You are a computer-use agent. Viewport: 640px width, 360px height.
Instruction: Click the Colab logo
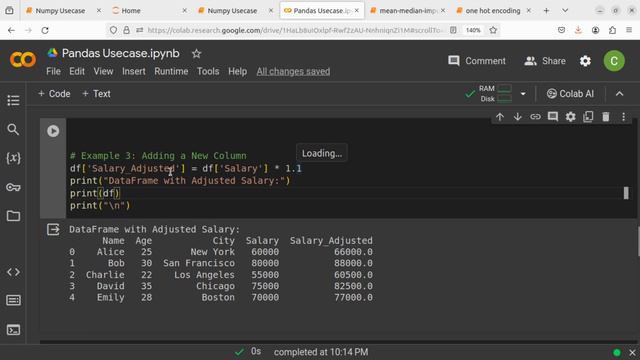[x=23, y=60]
